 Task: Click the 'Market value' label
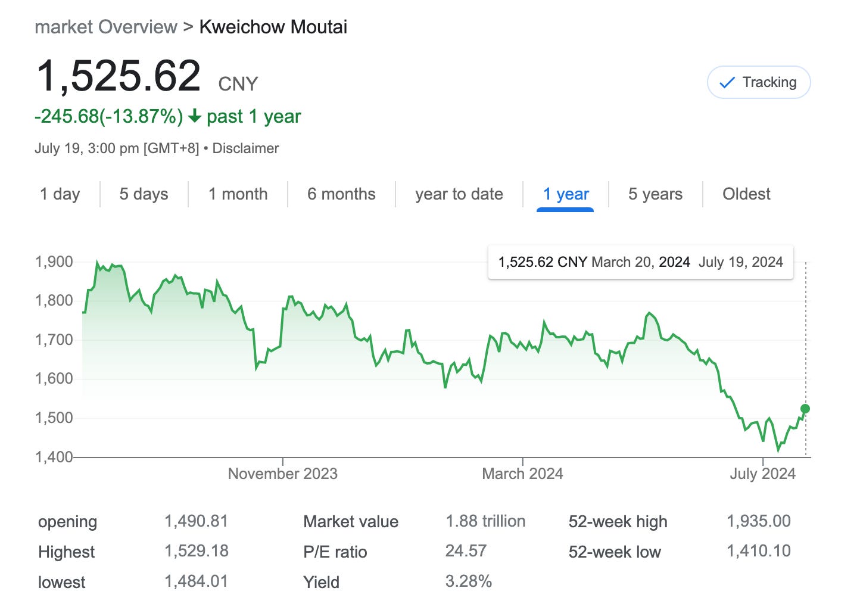click(x=351, y=522)
